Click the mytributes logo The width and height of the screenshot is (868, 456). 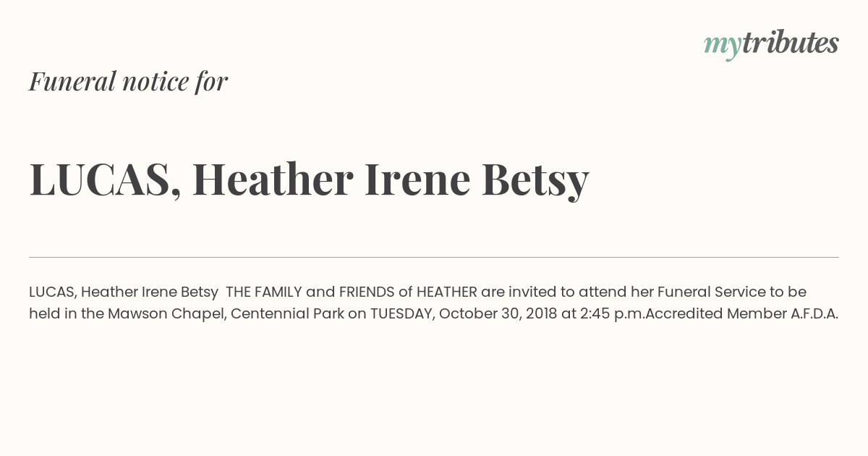pos(771,43)
